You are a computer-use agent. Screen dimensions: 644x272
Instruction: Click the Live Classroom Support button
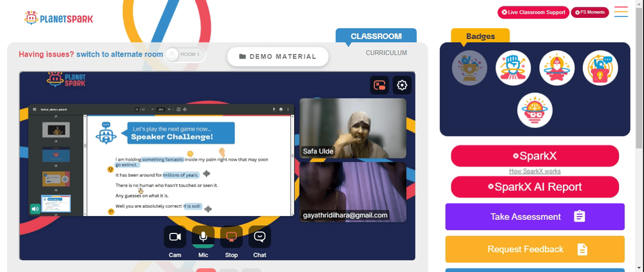533,12
